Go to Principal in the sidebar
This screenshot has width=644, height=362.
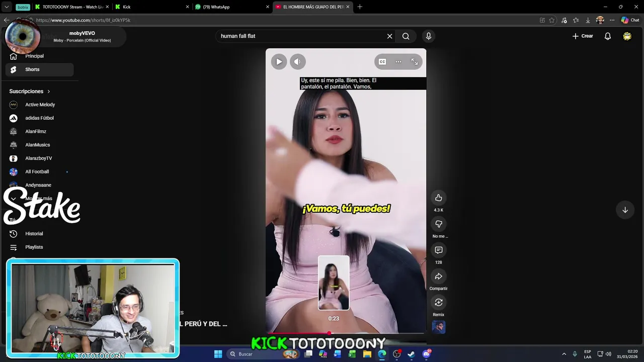[x=39, y=56]
